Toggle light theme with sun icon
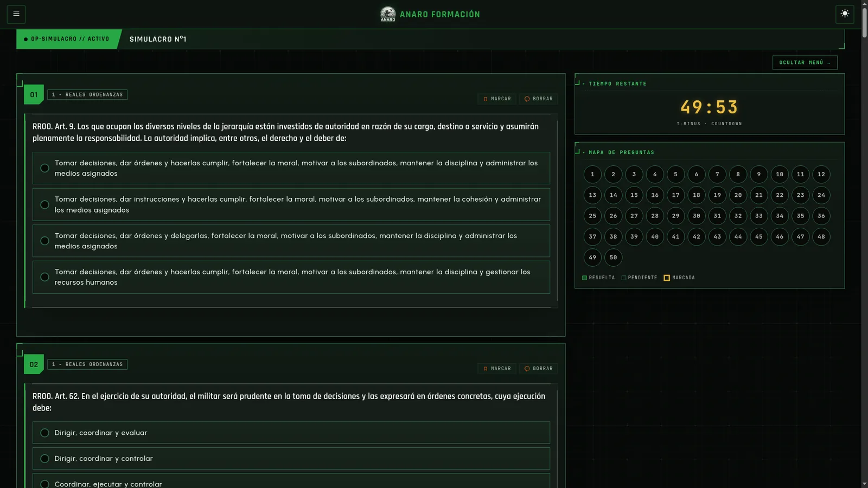This screenshot has height=488, width=868. tap(845, 14)
